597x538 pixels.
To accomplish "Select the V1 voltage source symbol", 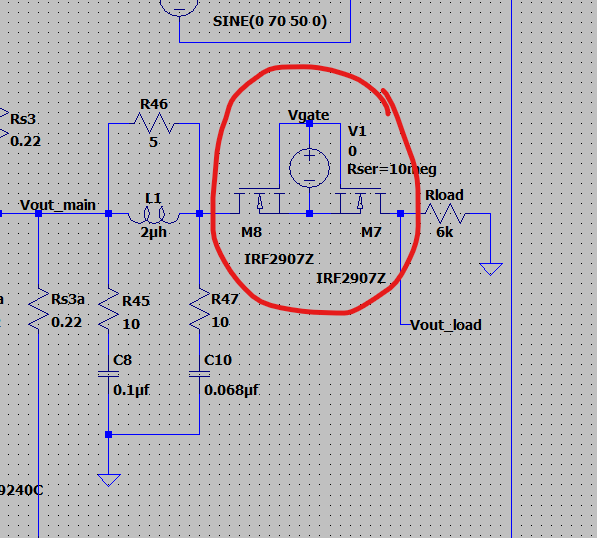I will 309,168.
